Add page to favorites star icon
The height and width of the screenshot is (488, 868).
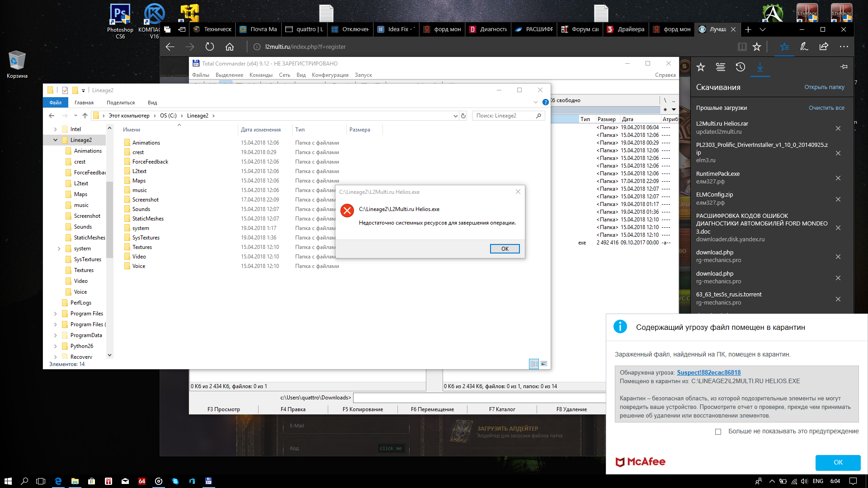pyautogui.click(x=757, y=47)
